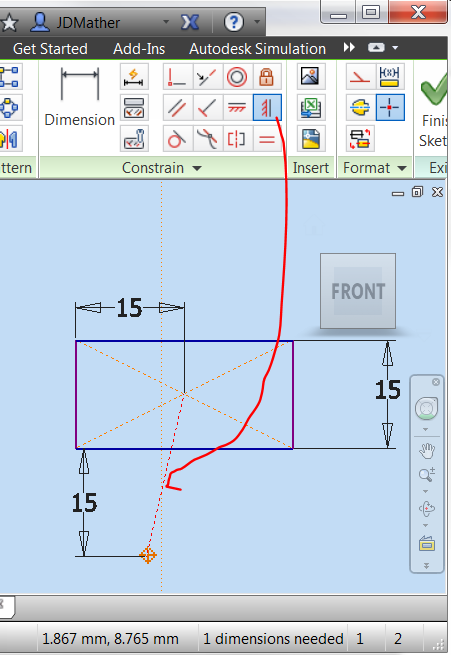The height and width of the screenshot is (655, 451).
Task: Select the Perpendicular constraint icon
Action: (x=207, y=108)
